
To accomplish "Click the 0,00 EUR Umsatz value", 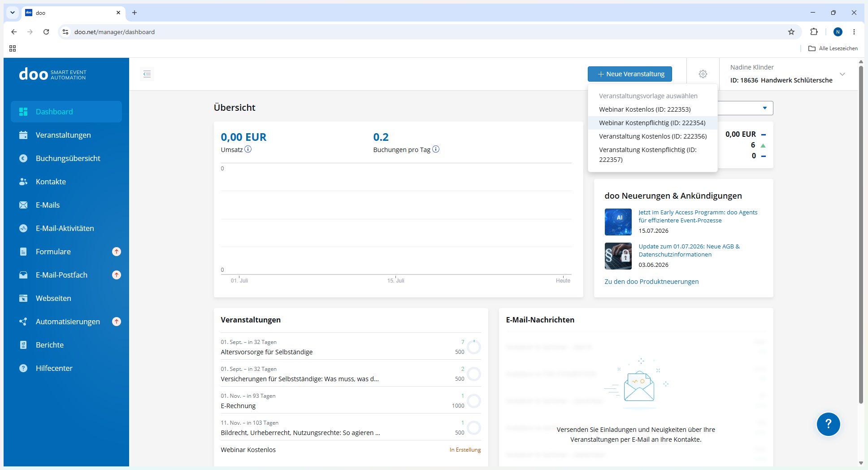I will (x=243, y=137).
